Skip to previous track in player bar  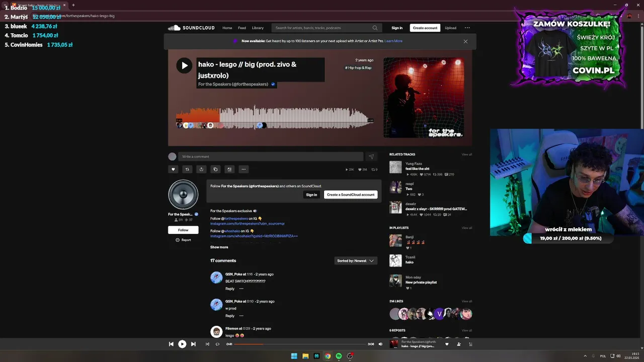click(x=171, y=344)
